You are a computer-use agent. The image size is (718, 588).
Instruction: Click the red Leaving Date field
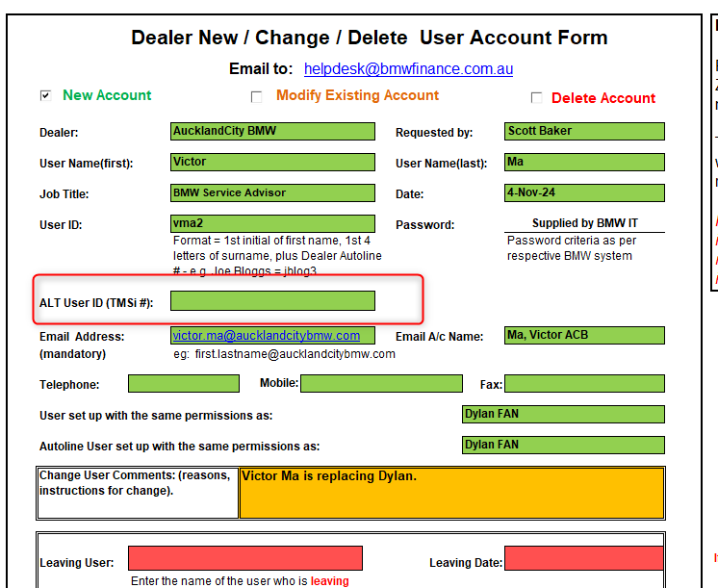point(584,558)
